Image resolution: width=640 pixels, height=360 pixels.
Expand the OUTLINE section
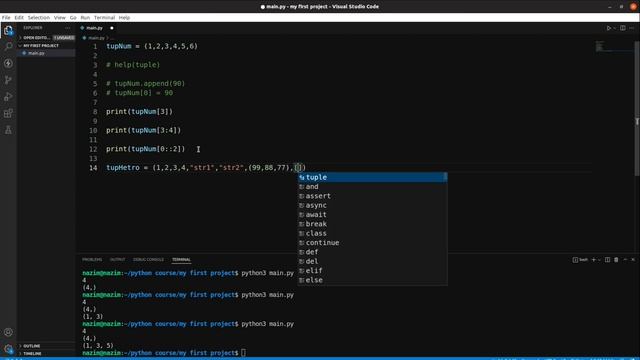(x=46, y=346)
